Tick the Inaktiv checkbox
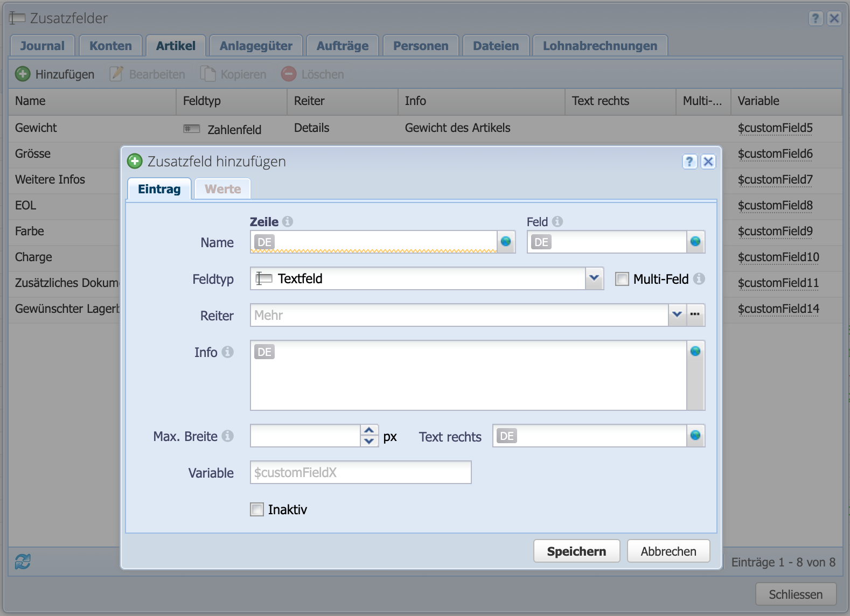This screenshot has width=850, height=616. (257, 509)
